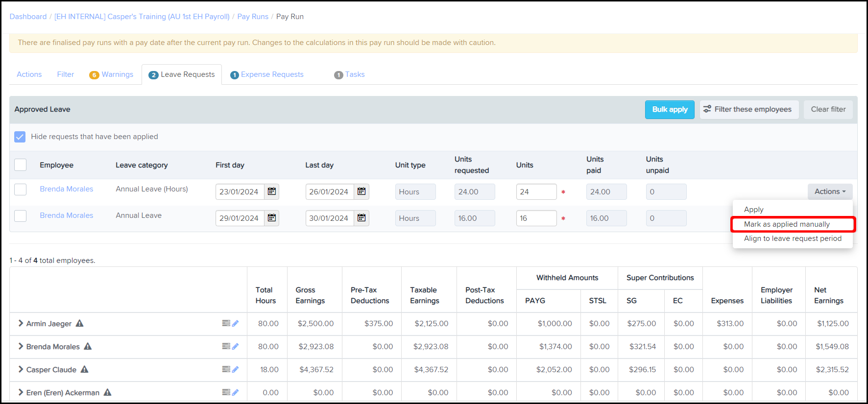Expand Casper Claude pay row
The height and width of the screenshot is (404, 868).
[x=21, y=369]
